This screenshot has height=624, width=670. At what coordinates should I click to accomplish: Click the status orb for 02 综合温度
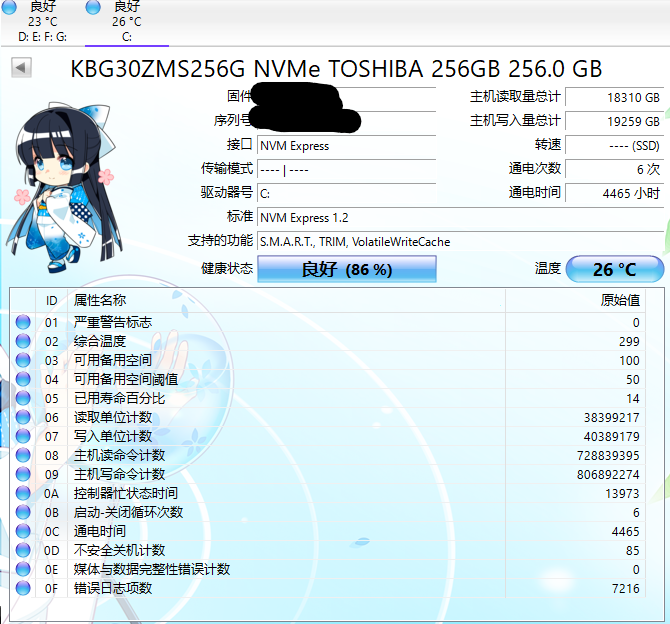(x=23, y=341)
